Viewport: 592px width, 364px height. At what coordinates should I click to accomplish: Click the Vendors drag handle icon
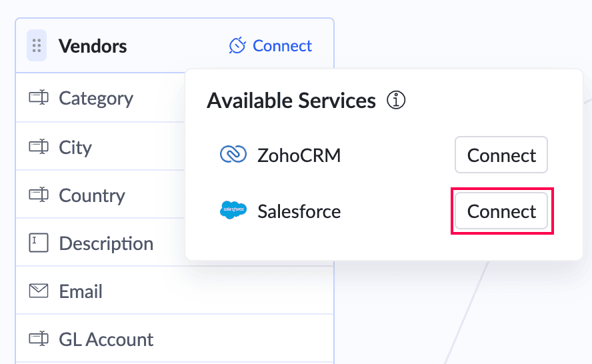(x=37, y=45)
